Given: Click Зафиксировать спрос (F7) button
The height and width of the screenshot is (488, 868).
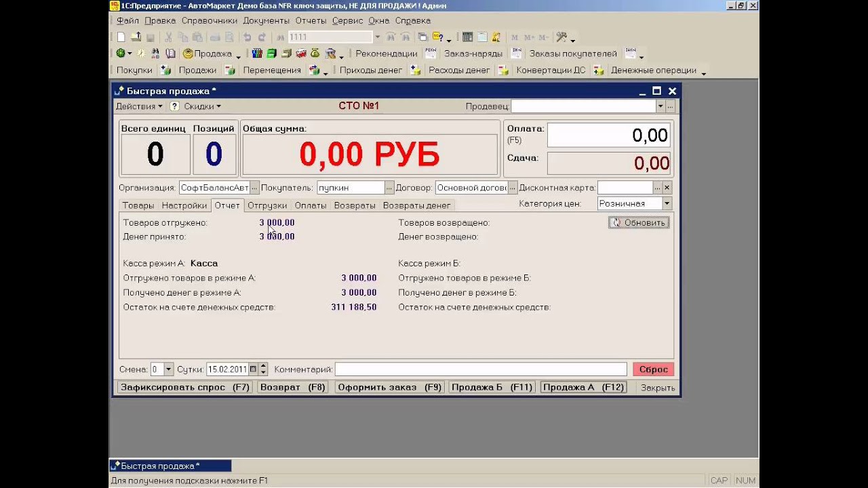Looking at the screenshot, I should pos(185,388).
